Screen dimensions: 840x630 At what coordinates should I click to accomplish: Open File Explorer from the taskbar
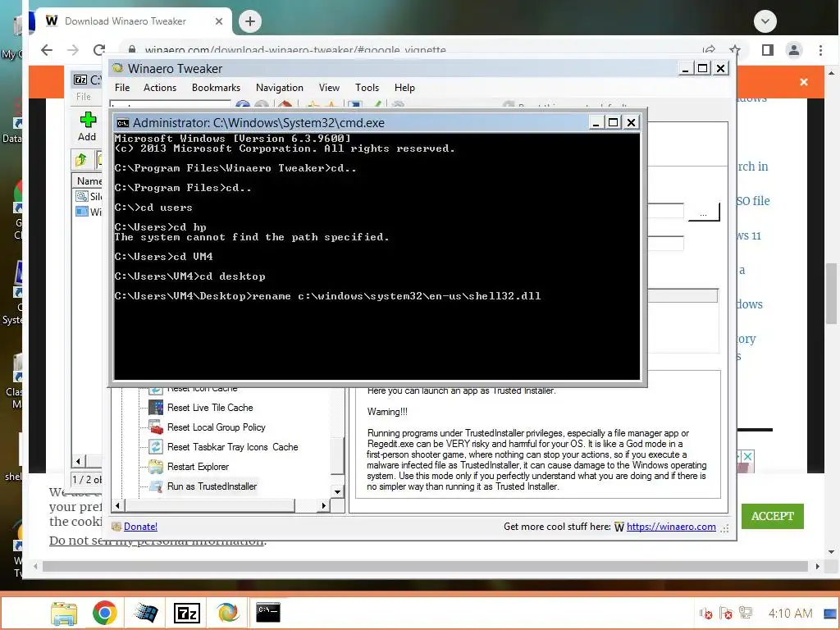coord(64,612)
